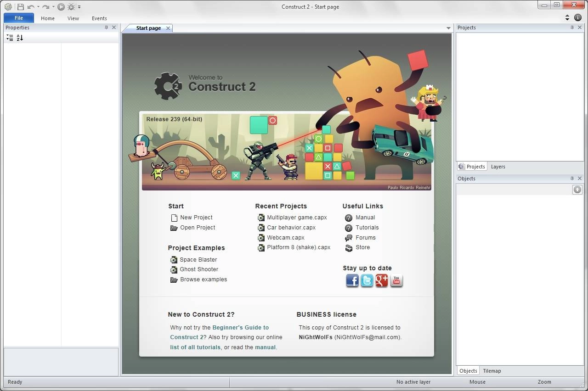
Task: Click the up-folder button in Objects panel
Action: pyautogui.click(x=577, y=190)
